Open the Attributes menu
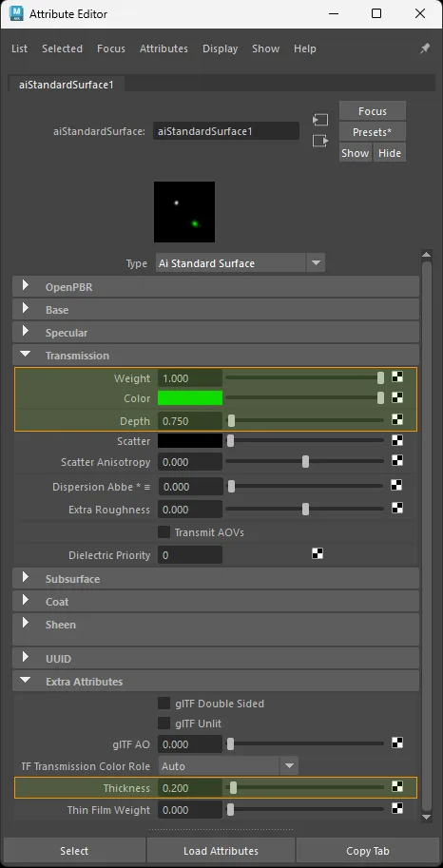The height and width of the screenshot is (868, 443). coord(164,48)
